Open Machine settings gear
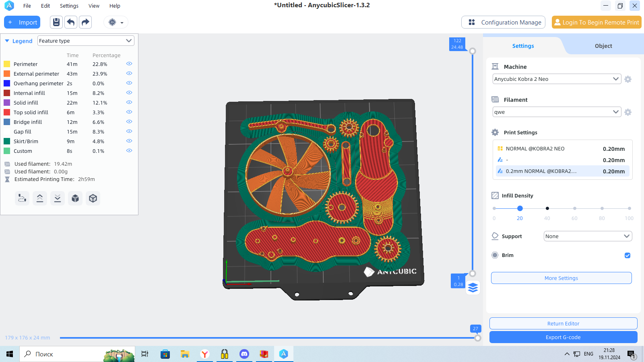644x362 pixels. pos(628,79)
